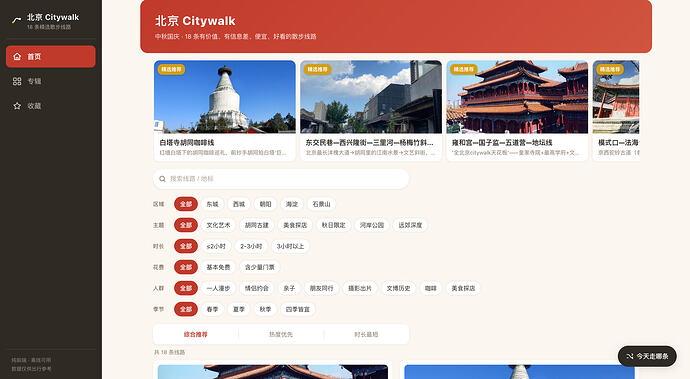690x379 pixels.
Task: Filter theme by 河岸公园
Action: tap(372, 225)
